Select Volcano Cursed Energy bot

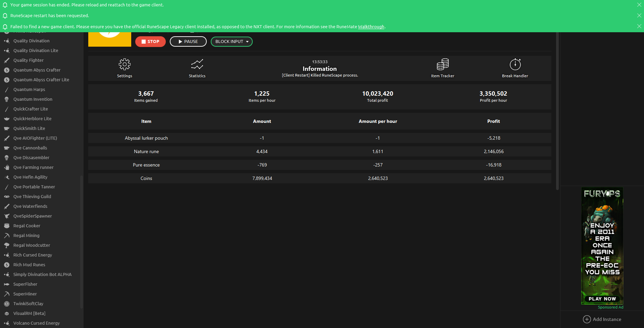point(37,323)
